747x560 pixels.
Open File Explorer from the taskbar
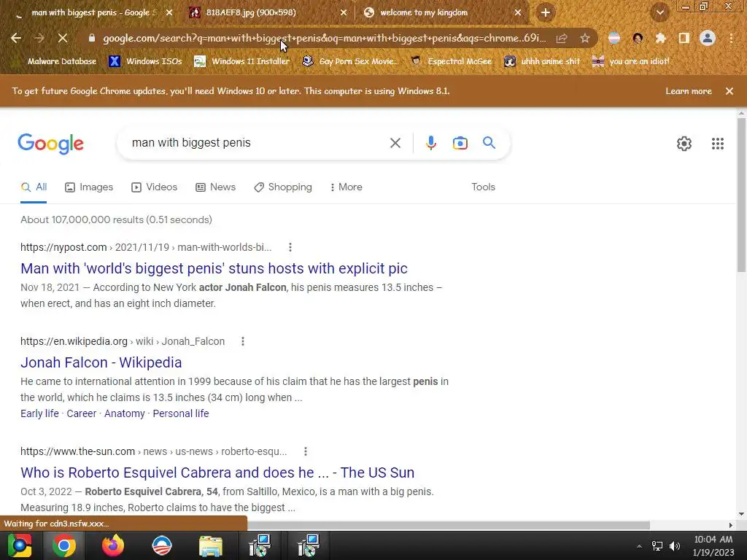[210, 545]
